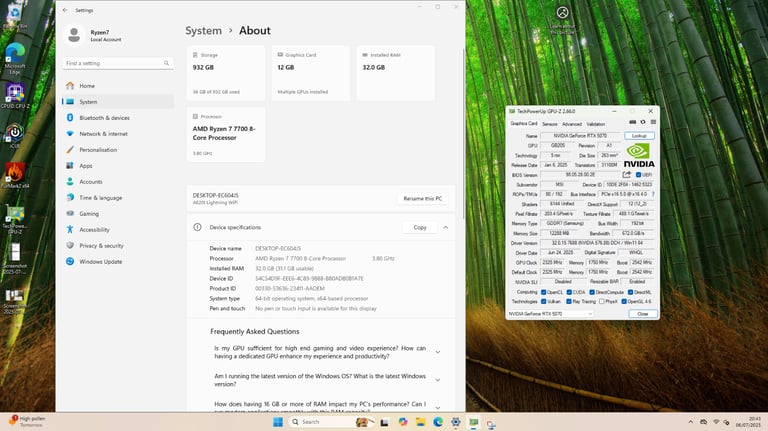Collapse the Device specifications section
The height and width of the screenshot is (431, 768).
tap(446, 227)
